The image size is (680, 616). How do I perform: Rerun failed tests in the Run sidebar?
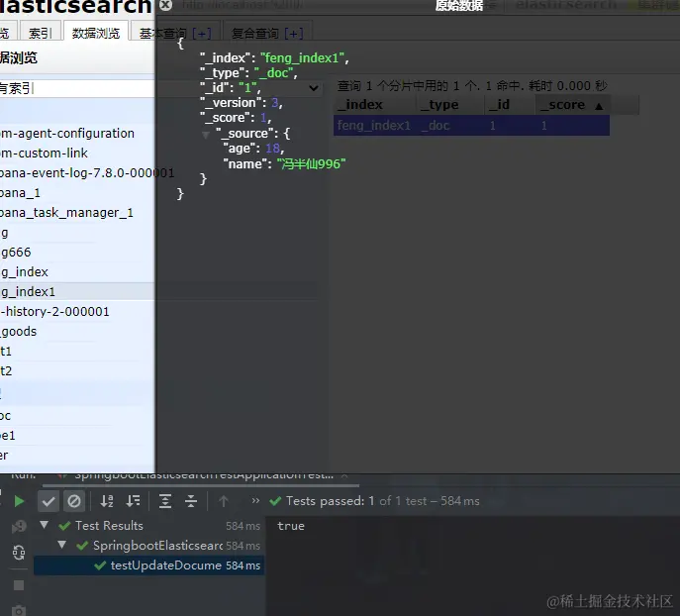[19, 527]
